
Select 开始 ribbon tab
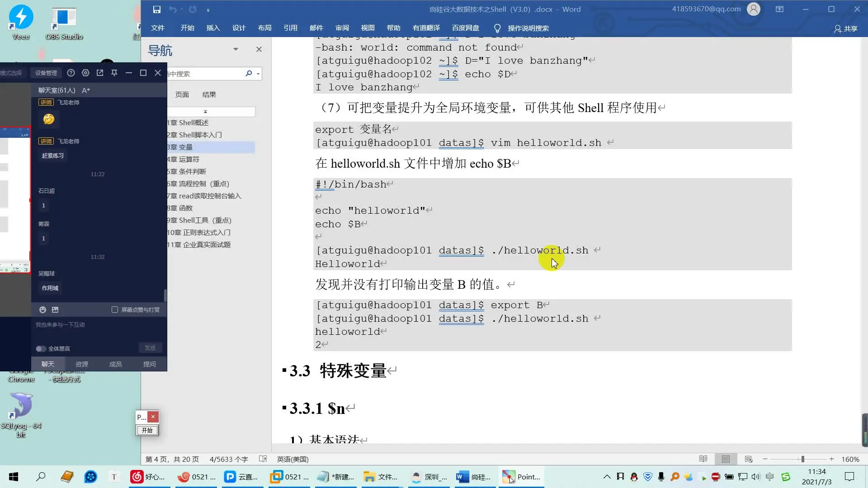(187, 28)
